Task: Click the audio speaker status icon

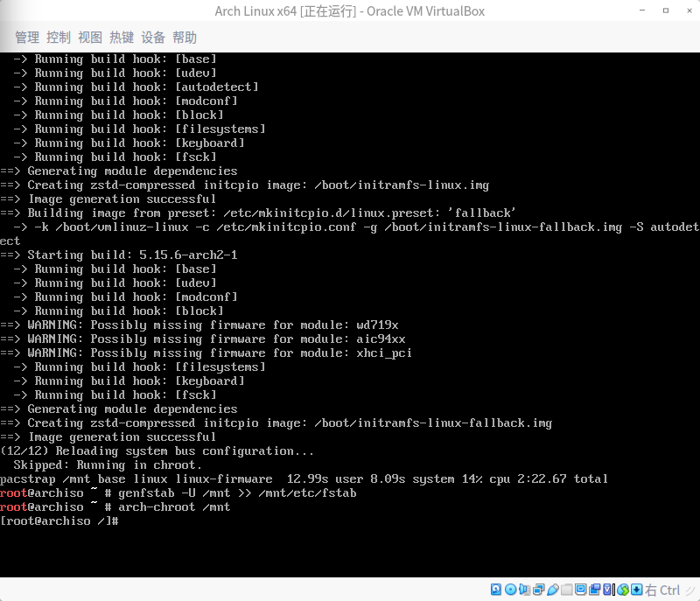Action: click(524, 590)
